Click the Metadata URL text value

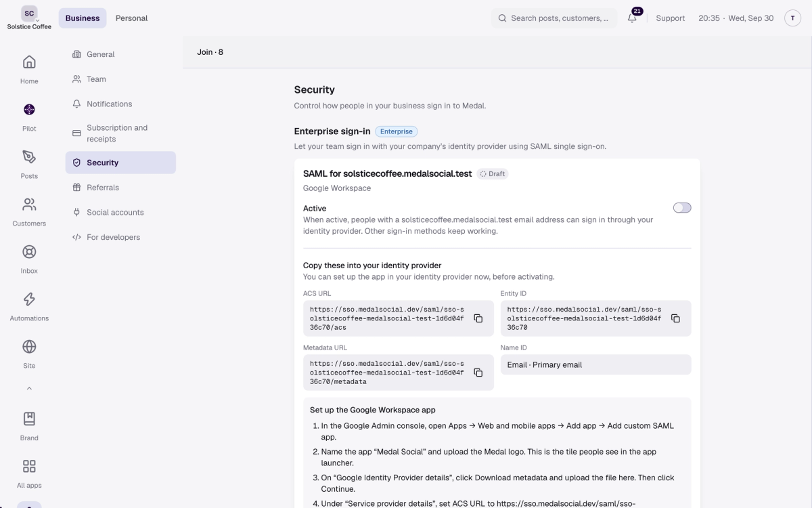387,373
